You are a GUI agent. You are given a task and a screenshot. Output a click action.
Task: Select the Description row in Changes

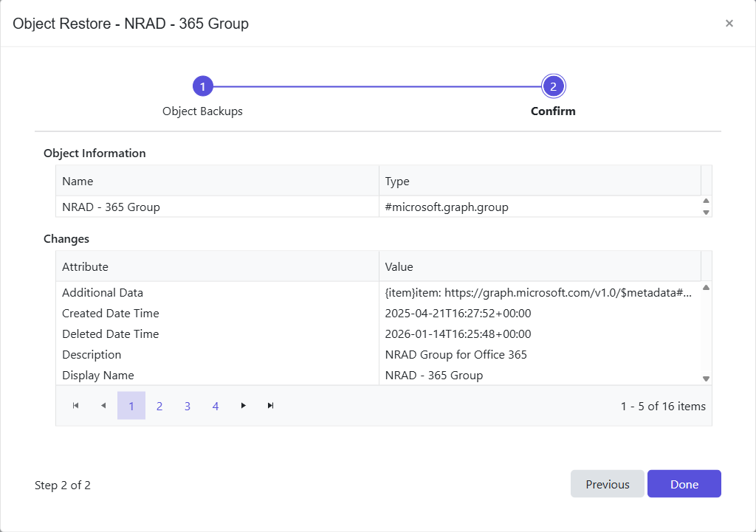(221, 355)
